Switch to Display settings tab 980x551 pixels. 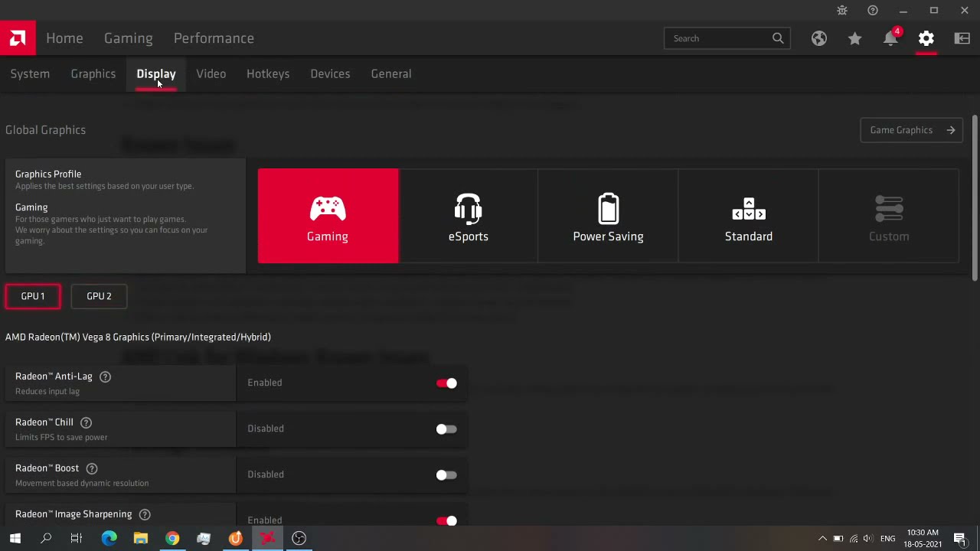point(156,74)
